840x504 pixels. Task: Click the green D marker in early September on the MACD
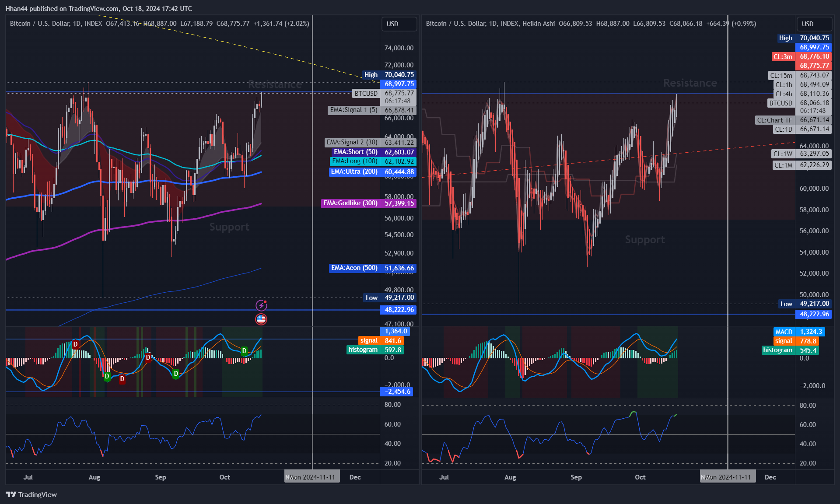pos(175,373)
